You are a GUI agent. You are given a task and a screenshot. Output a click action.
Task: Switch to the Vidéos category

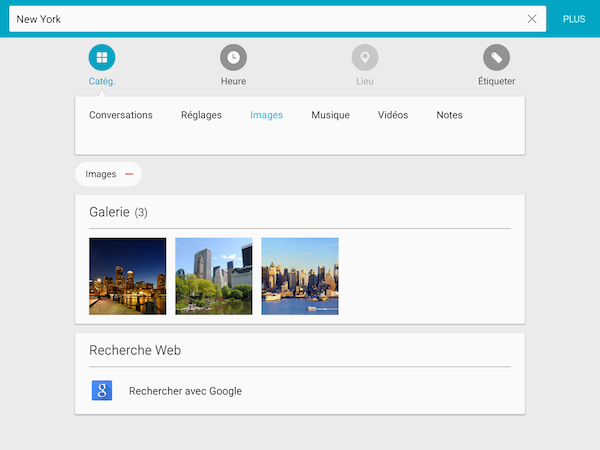(393, 115)
